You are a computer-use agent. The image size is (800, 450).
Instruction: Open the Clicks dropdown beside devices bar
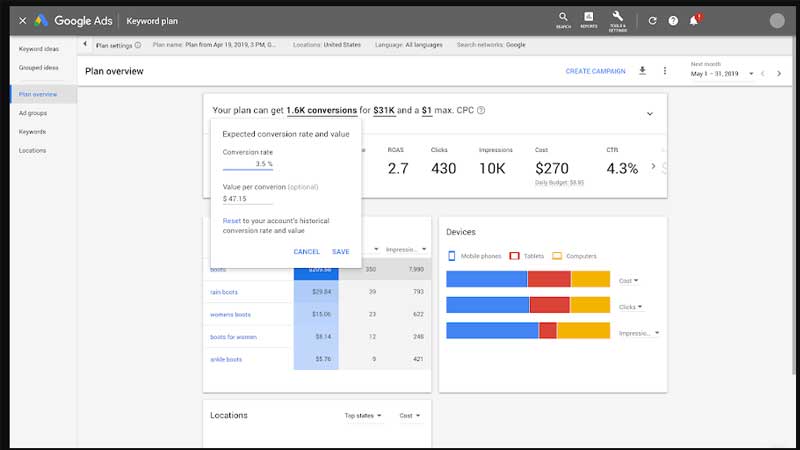tap(630, 307)
